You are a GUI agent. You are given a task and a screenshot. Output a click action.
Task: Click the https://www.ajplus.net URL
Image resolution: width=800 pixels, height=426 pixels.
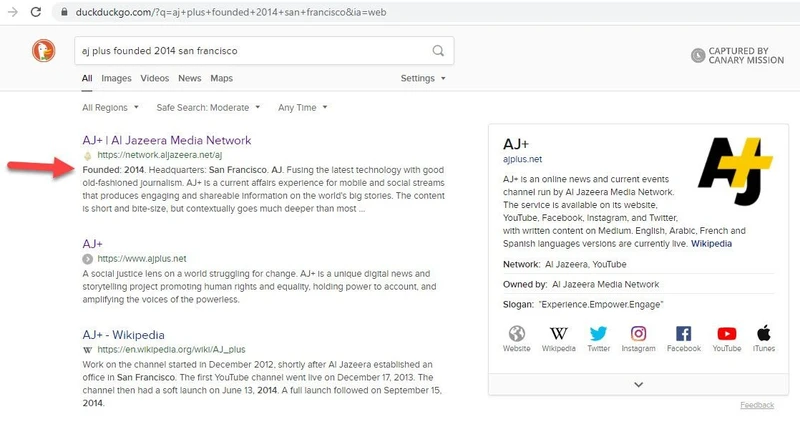(142, 259)
